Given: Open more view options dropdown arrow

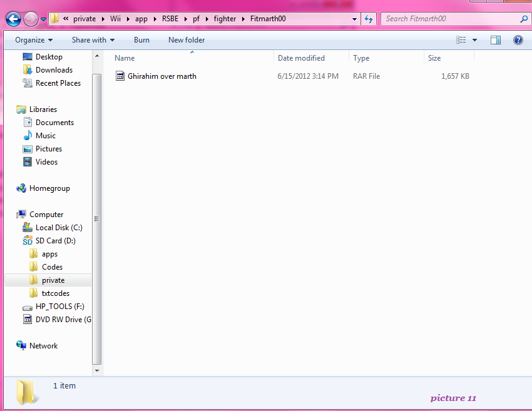Looking at the screenshot, I should (474, 40).
